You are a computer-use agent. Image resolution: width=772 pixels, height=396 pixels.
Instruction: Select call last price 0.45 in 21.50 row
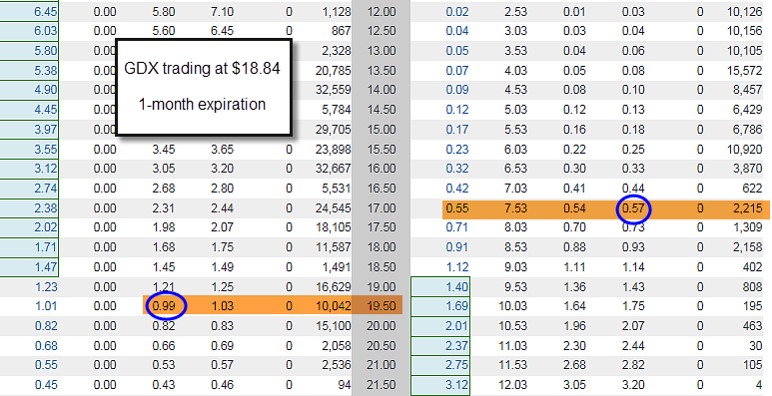(x=46, y=385)
